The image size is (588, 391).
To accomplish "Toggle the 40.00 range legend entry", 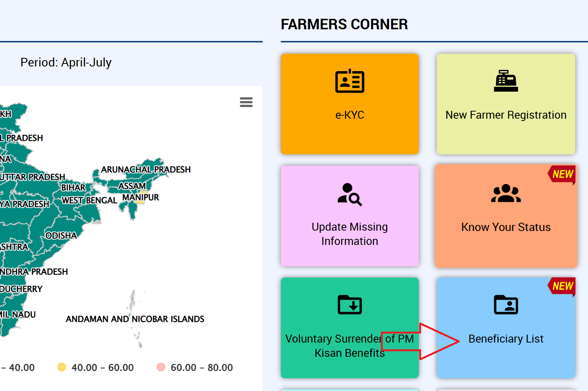I will click(17, 367).
